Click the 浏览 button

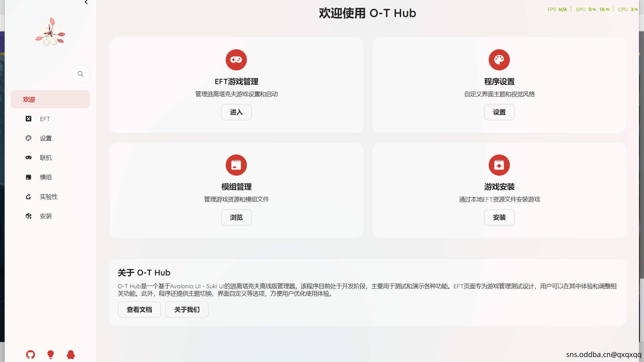coord(236,218)
